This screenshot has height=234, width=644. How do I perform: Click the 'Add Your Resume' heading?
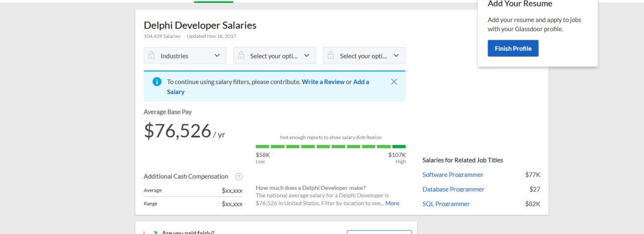point(520,4)
